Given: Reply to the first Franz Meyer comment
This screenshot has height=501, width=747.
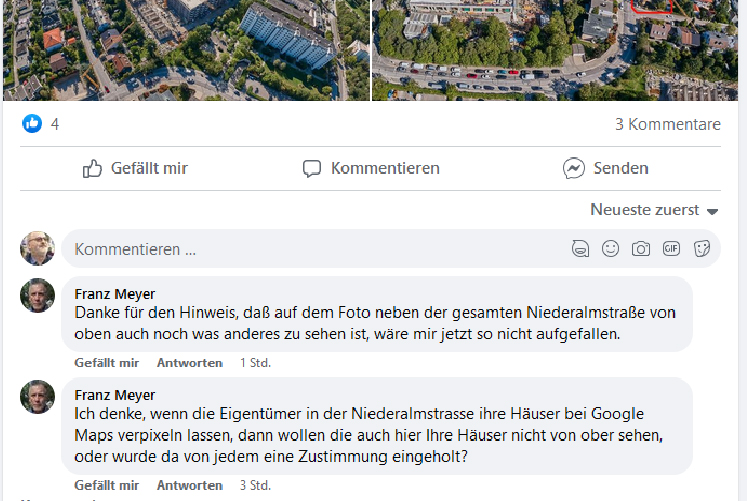Looking at the screenshot, I should [x=188, y=363].
